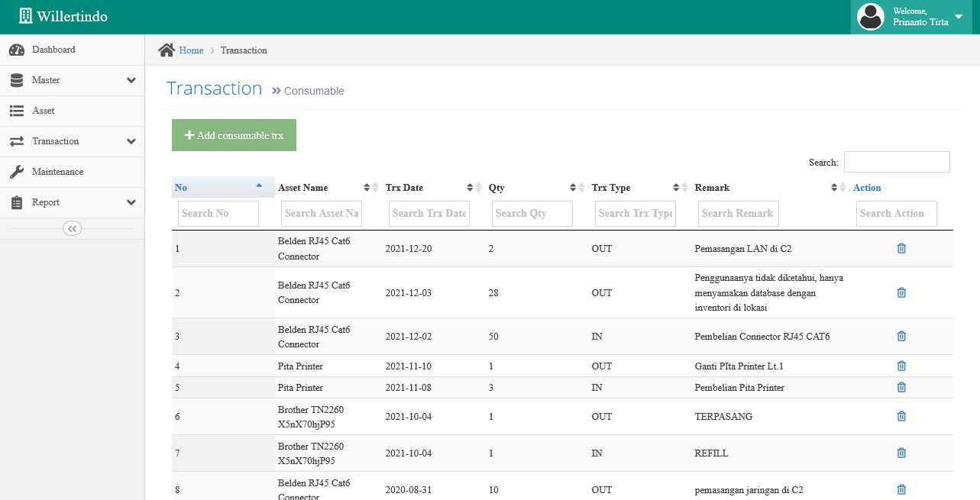The width and height of the screenshot is (980, 500).
Task: Click trash icon for Pembelian Connector RJ45 CAT6
Action: (901, 336)
